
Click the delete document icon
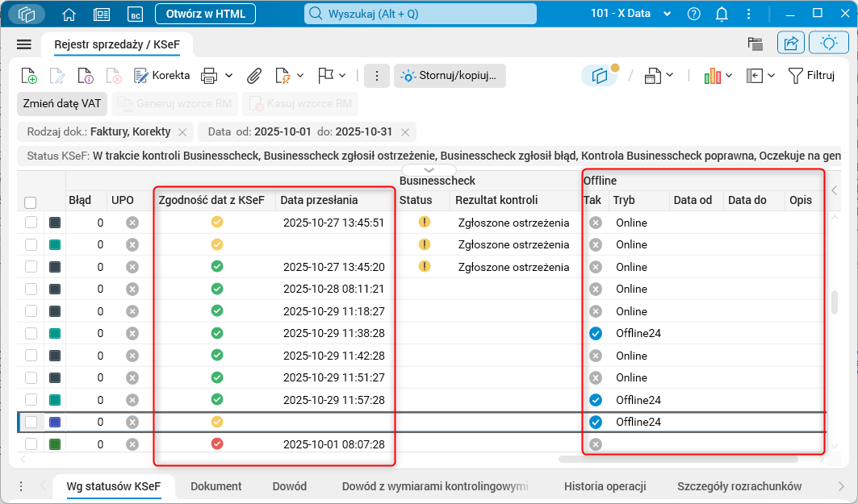113,76
